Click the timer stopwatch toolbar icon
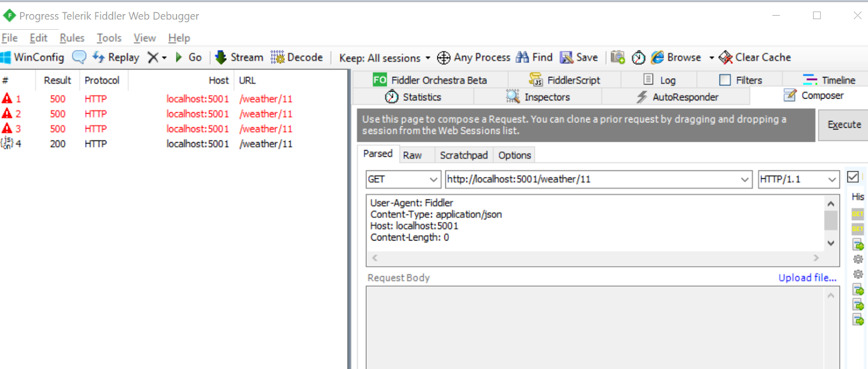868x369 pixels. coord(639,57)
